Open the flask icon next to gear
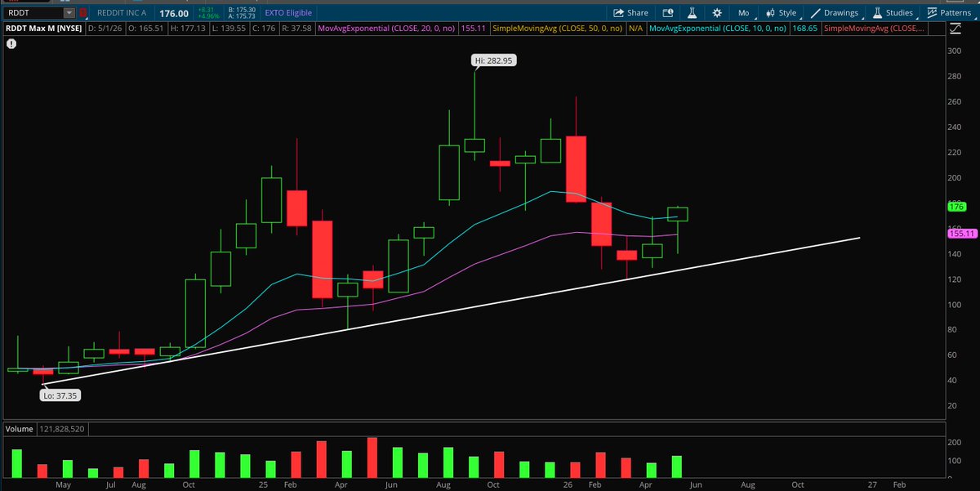 pyautogui.click(x=692, y=13)
